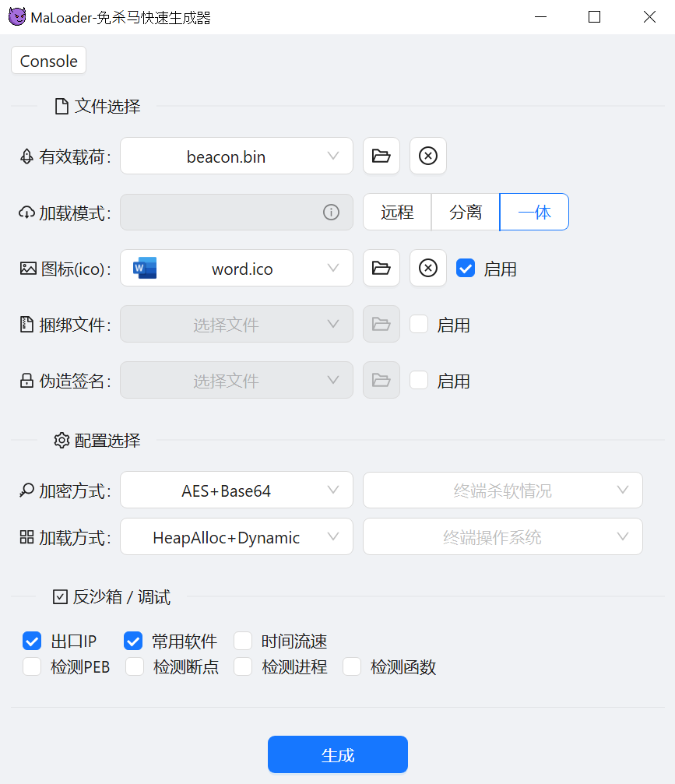Enable the 启用 checkbox for 捆绑文件
675x784 pixels.
pos(419,324)
